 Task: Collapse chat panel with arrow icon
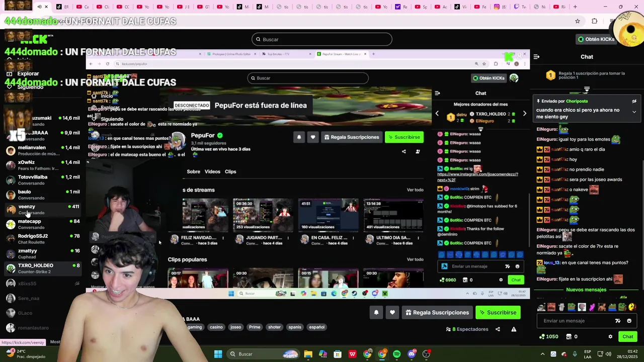click(536, 57)
